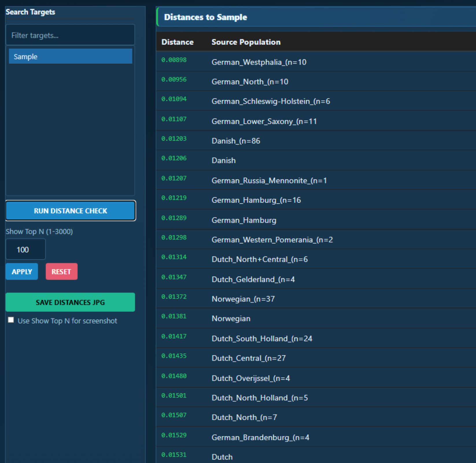Select the Dutch_Gelderland population row
Viewport: 476px width, 463px height.
[253, 280]
